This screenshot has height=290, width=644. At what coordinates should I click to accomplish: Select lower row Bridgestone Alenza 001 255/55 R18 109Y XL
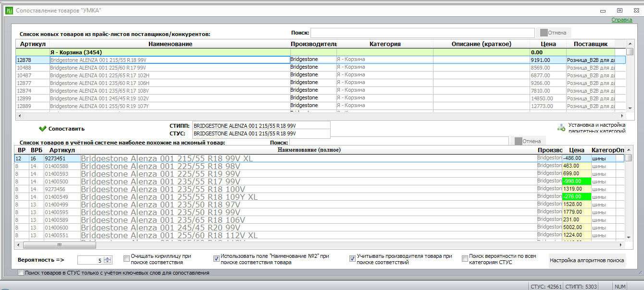pos(320,196)
